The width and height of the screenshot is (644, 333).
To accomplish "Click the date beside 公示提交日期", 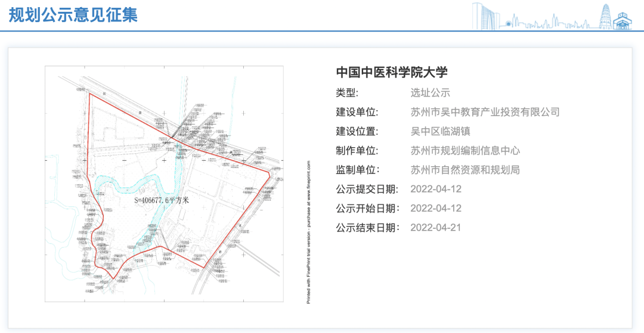I will click(436, 189).
